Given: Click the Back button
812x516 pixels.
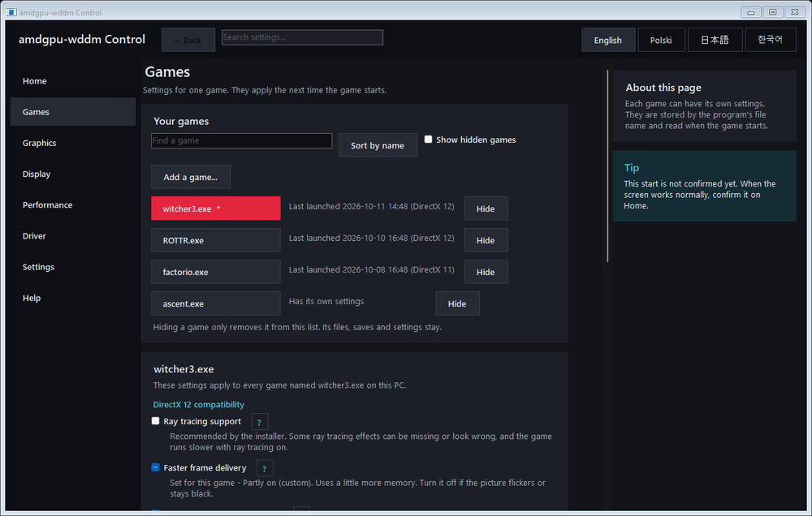Looking at the screenshot, I should click(x=188, y=40).
